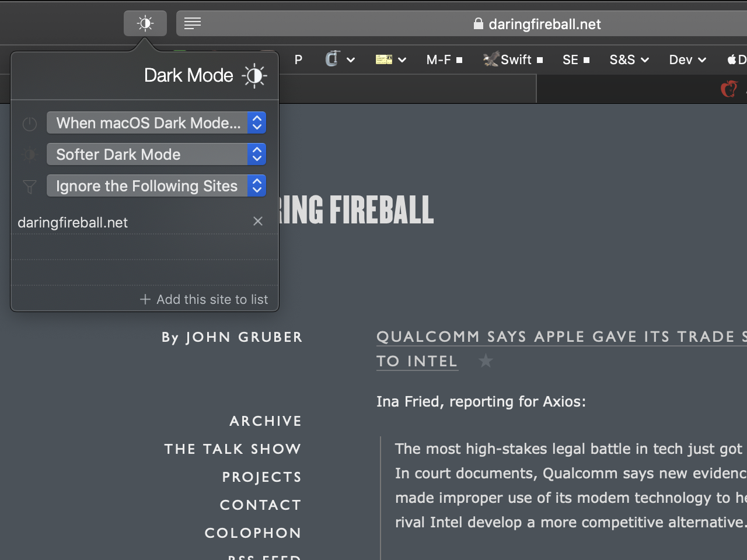Viewport: 747px width, 560px height.
Task: Click the daringfireball.net address bar
Action: coord(462,23)
